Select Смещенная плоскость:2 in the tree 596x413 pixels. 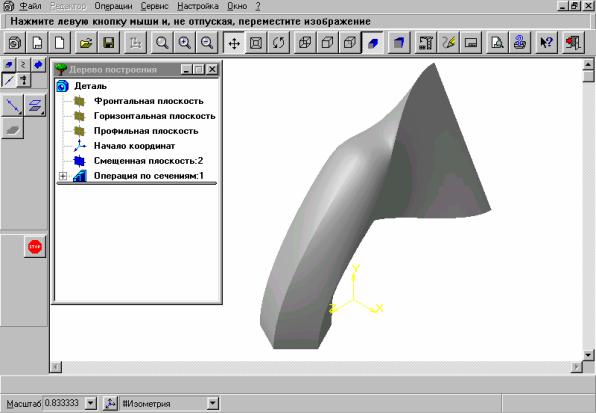pyautogui.click(x=148, y=161)
